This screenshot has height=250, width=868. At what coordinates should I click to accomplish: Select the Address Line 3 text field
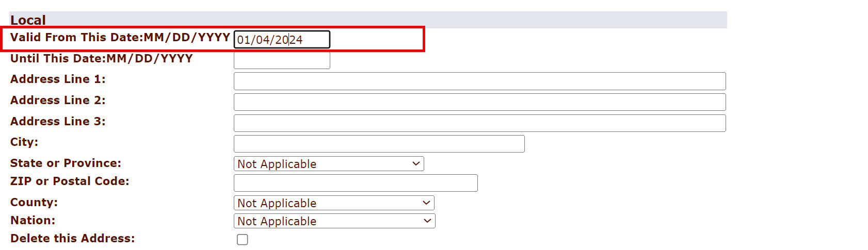point(479,123)
